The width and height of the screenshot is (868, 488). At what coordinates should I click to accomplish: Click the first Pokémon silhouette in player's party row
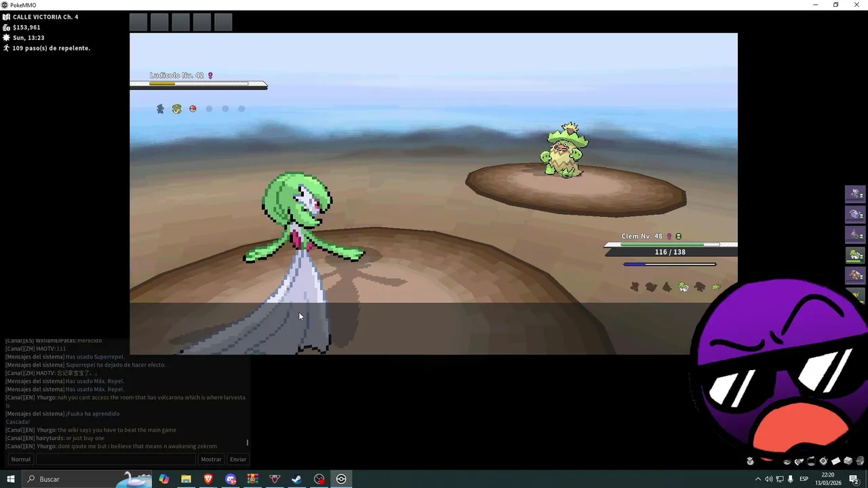(635, 287)
